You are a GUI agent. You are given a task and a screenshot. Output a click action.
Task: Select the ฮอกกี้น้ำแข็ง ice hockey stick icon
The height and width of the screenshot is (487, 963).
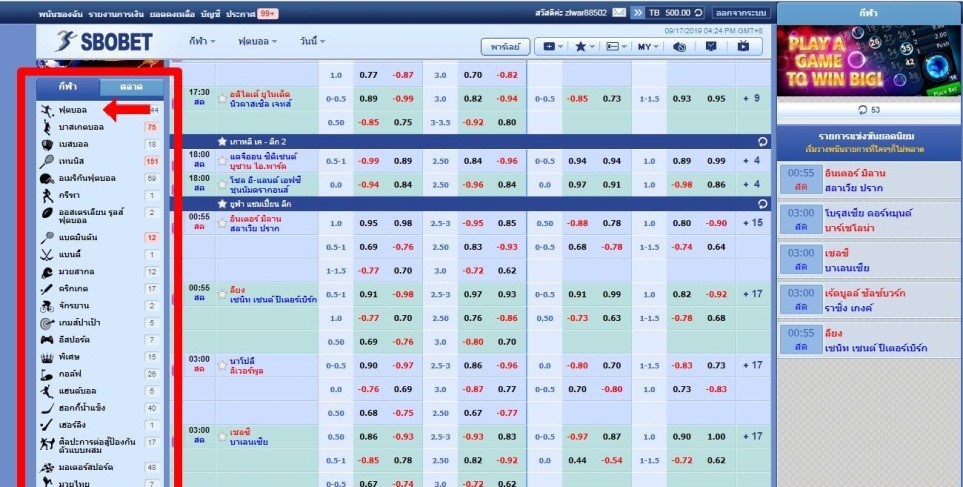pyautogui.click(x=47, y=408)
